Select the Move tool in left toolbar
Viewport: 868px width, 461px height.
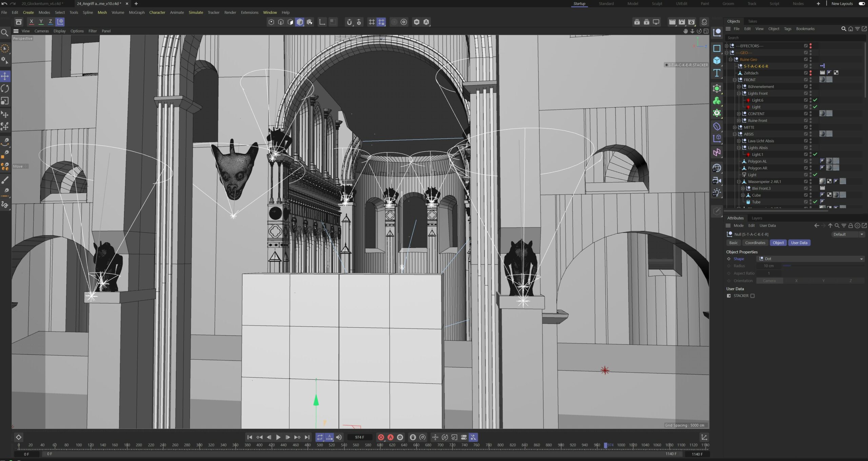(5, 76)
